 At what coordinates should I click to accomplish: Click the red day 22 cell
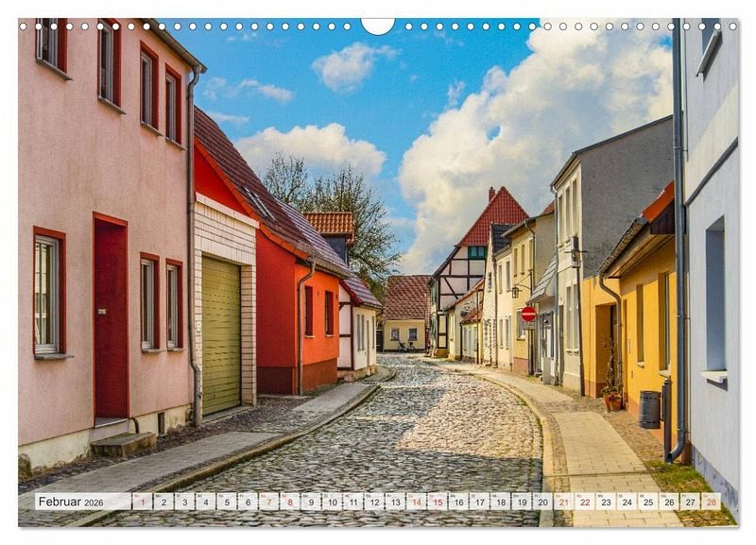(x=584, y=502)
